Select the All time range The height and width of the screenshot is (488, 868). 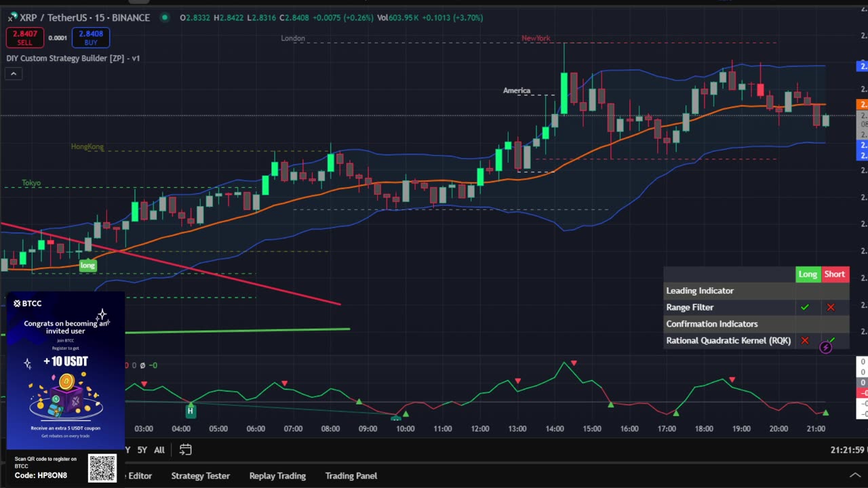tap(159, 449)
